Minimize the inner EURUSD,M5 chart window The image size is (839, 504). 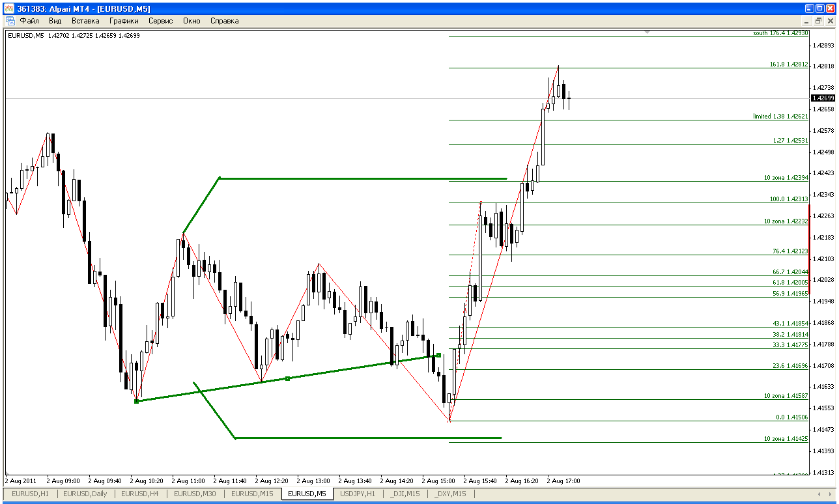(807, 21)
